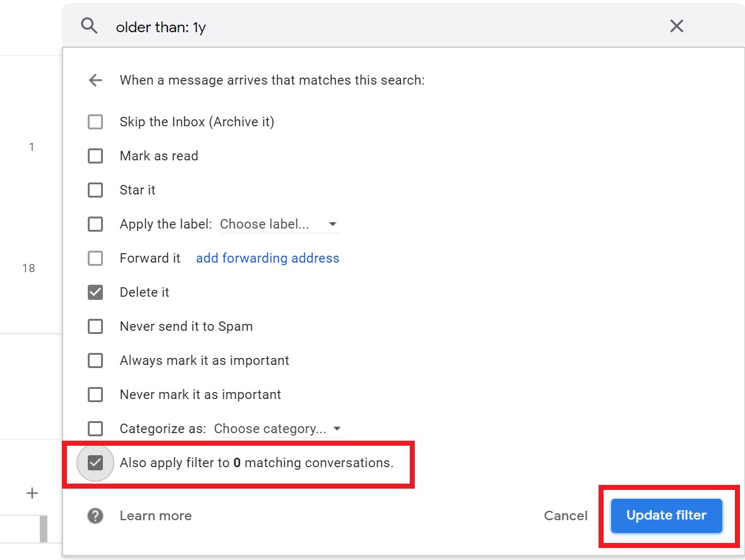Open the Choose label dropdown
This screenshot has width=745, height=560.
coord(278,224)
